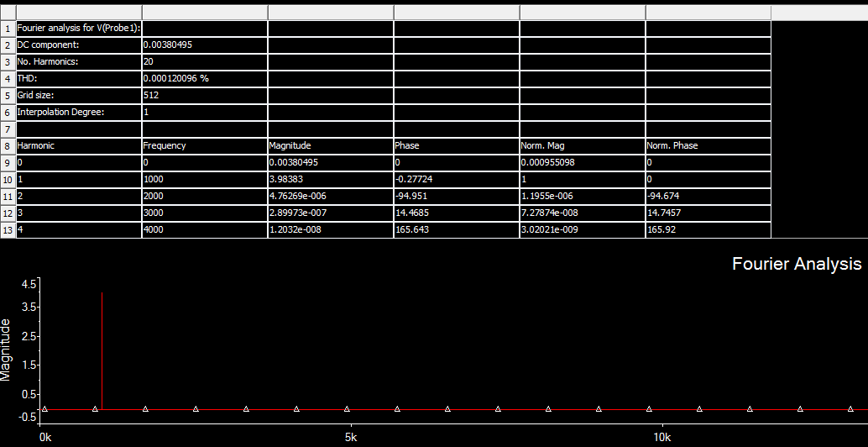Select row header number 4
Image resolution: width=868 pixels, height=447 pixels.
coord(8,79)
